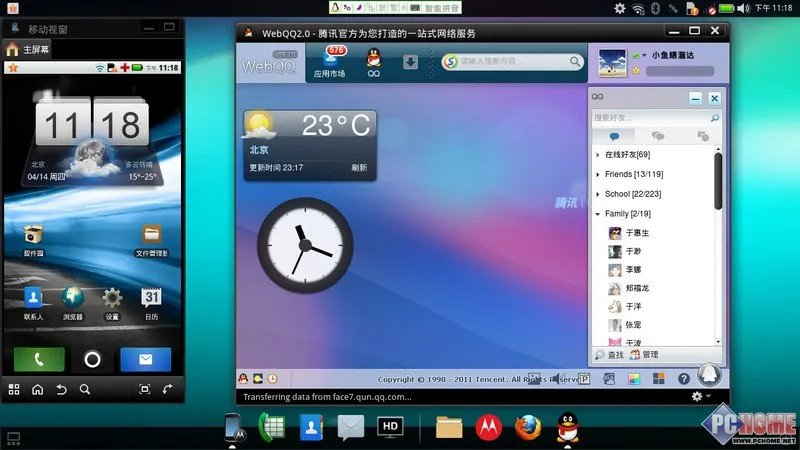This screenshot has height=450, width=800.
Task: Click the phone home icon in the bottom nav bar
Action: click(38, 390)
